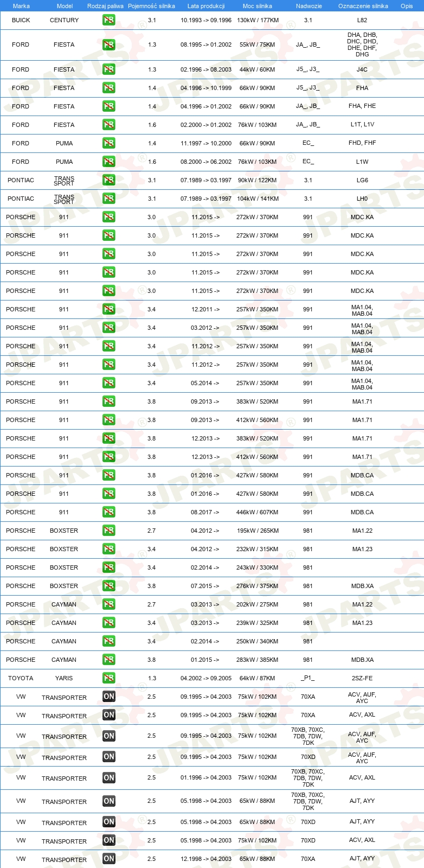Viewport: 424px width, 868px height.
Task: Click the Rodzaj paliwa column header
Action: (x=105, y=6)
